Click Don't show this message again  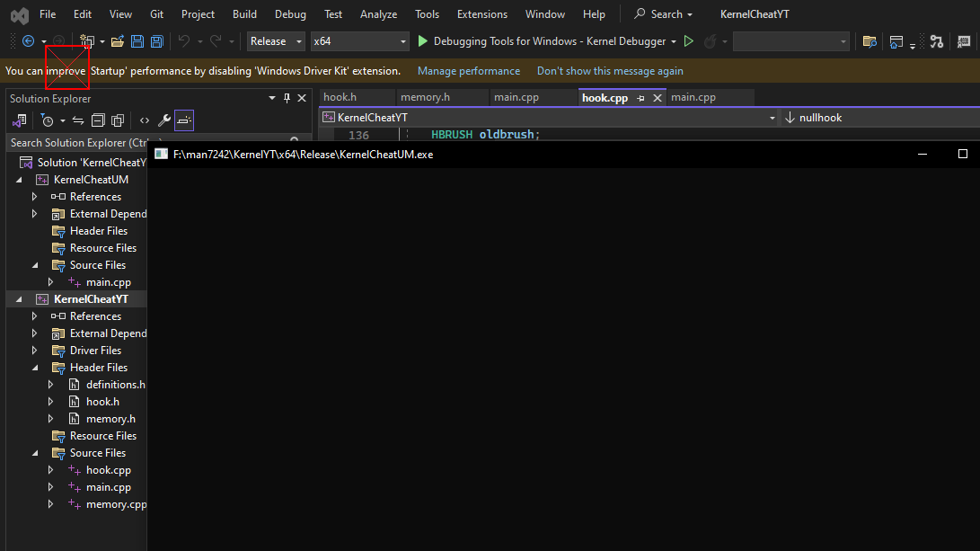(x=610, y=71)
